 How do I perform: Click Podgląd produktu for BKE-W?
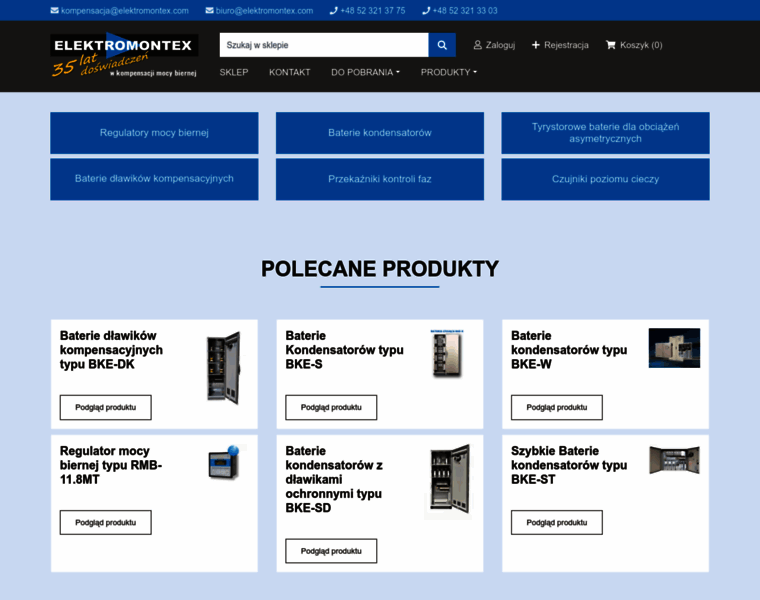click(557, 407)
